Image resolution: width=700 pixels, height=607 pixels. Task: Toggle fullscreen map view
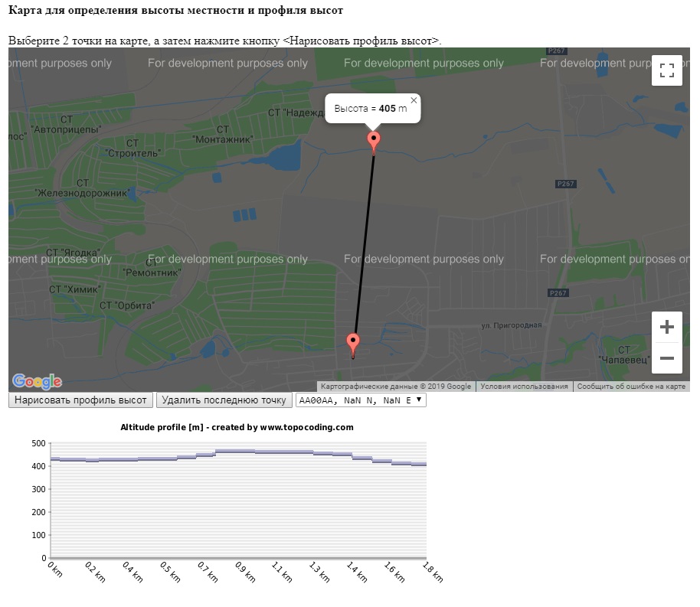click(666, 70)
